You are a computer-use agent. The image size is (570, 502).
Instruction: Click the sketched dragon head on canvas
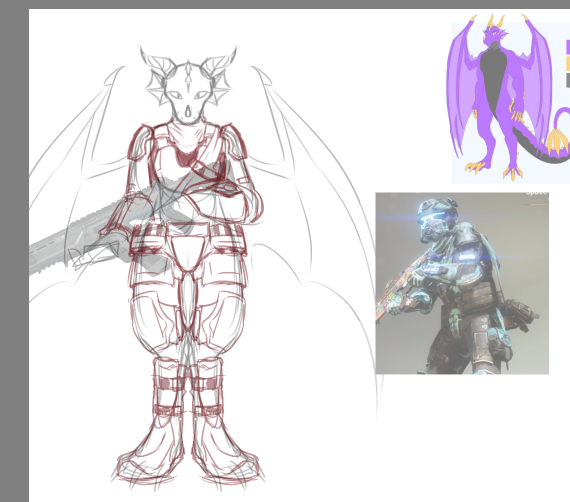[188, 86]
